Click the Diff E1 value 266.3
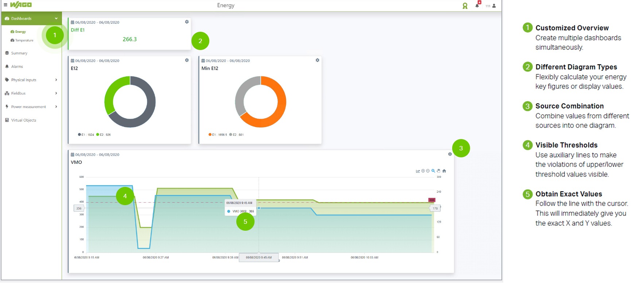The height and width of the screenshot is (288, 644). tap(130, 39)
